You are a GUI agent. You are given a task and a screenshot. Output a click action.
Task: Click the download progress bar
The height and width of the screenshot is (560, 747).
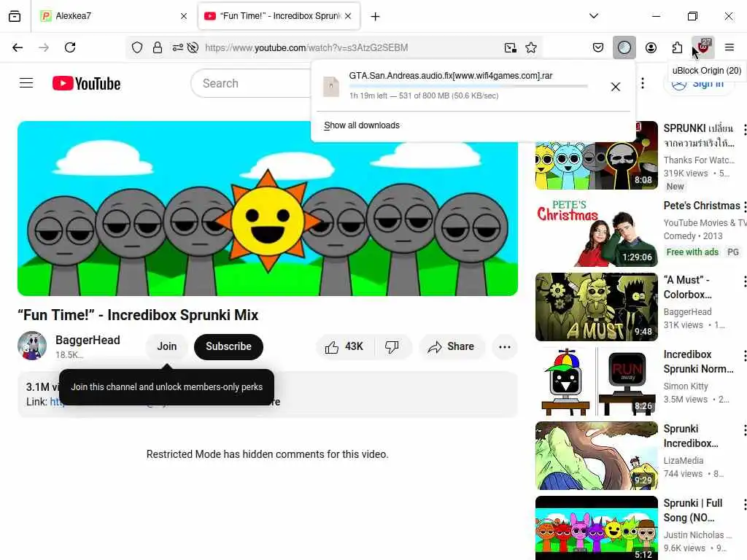468,86
